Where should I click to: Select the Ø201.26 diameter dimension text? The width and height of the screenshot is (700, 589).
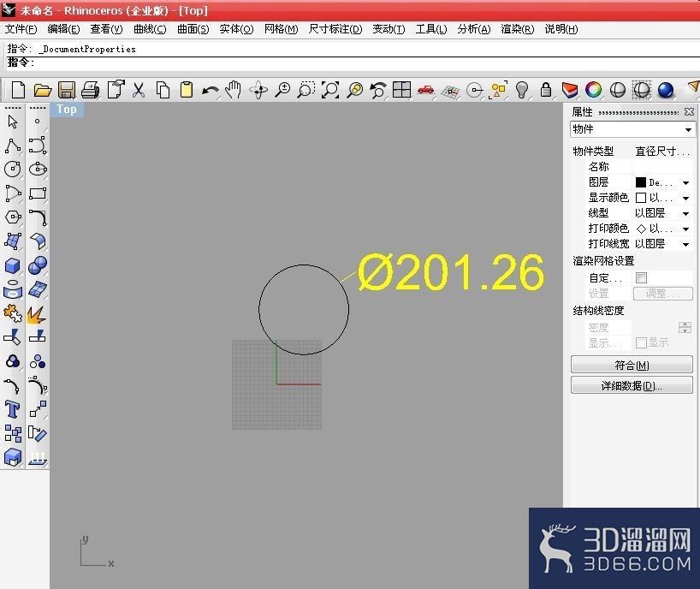[x=451, y=271]
